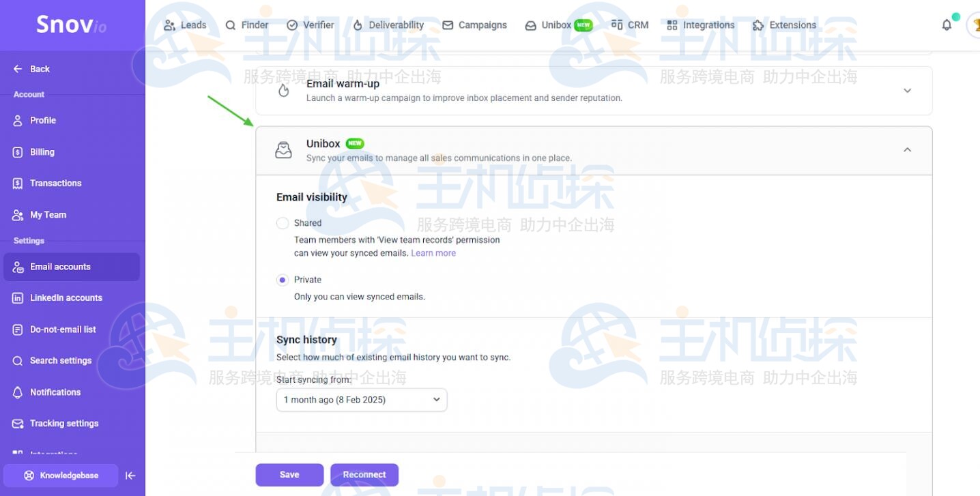Select the Shared email visibility option
Image resolution: width=980 pixels, height=496 pixels.
283,223
